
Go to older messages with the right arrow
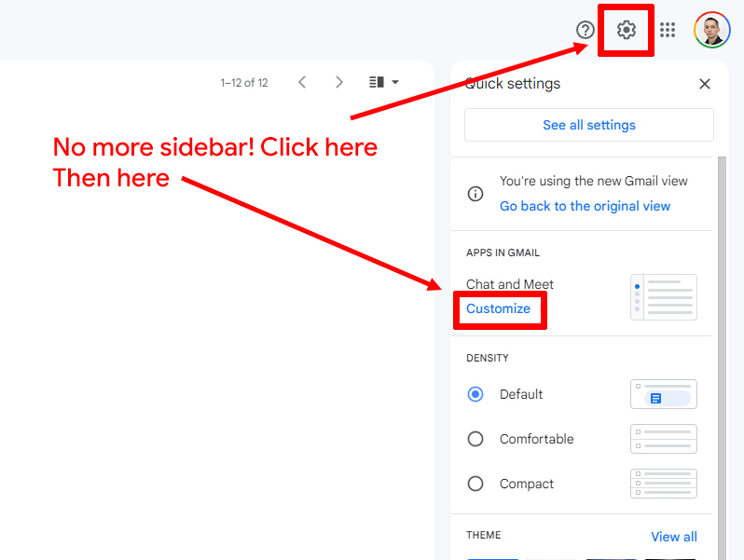pyautogui.click(x=338, y=82)
